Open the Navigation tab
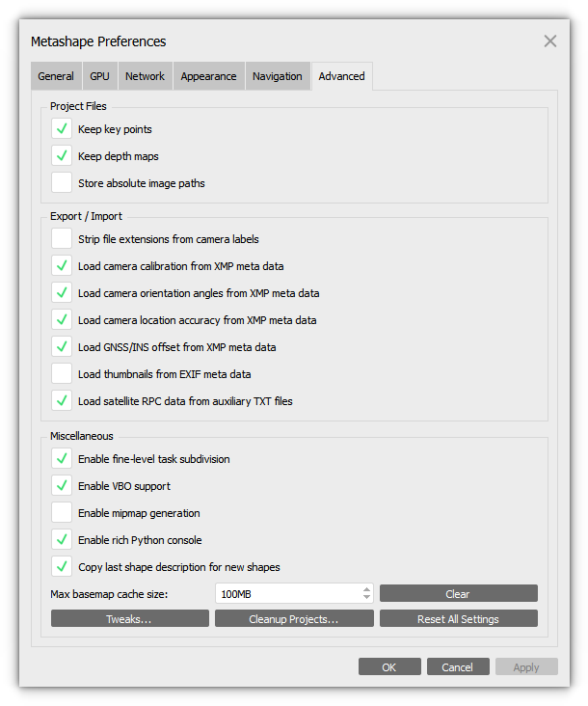The height and width of the screenshot is (706, 588). (277, 76)
